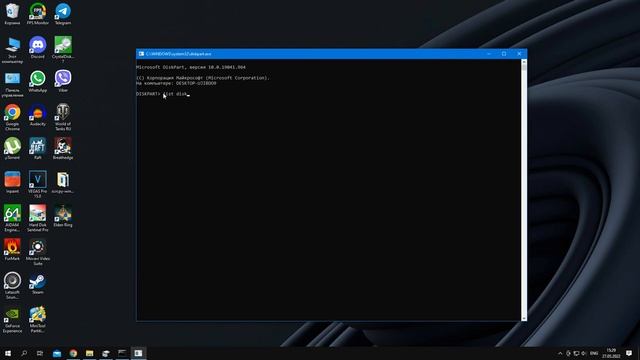Viewport: 640px width, 360px height.
Task: Open the taskbar clock and calendar
Action: click(611, 353)
